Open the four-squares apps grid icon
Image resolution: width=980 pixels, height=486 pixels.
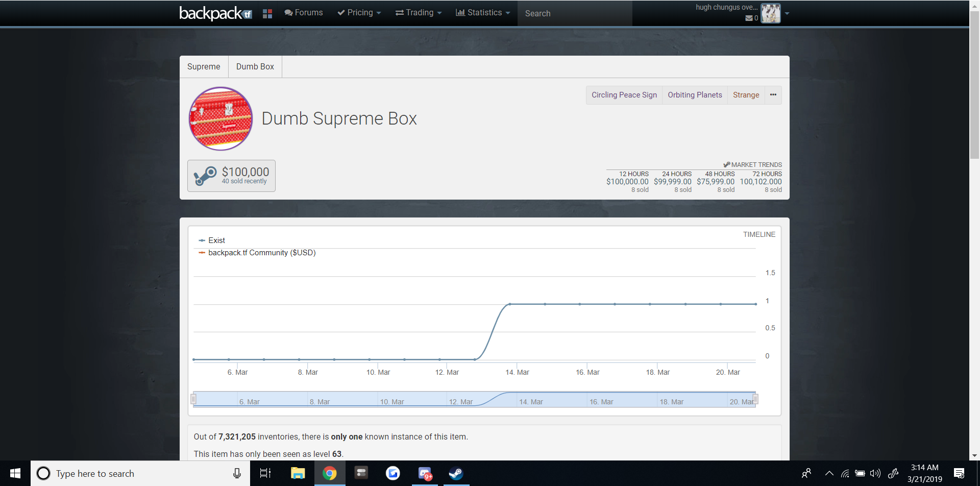(267, 13)
